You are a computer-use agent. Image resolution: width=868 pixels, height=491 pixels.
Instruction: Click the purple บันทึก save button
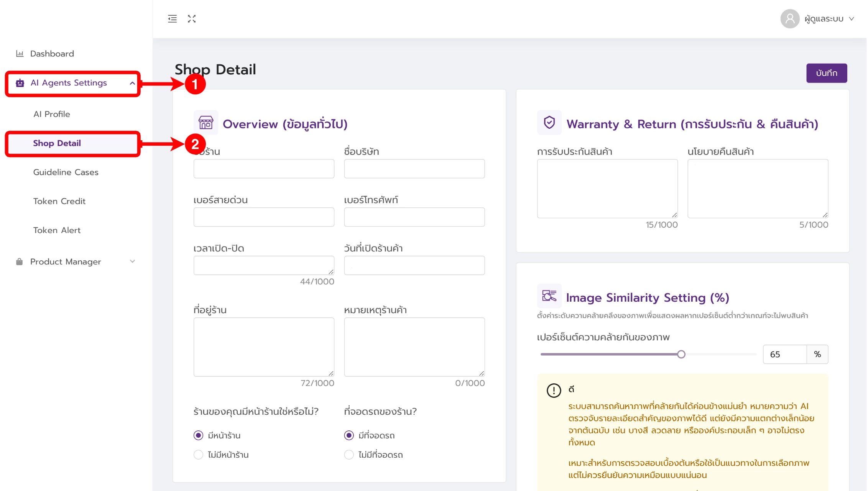[826, 73]
